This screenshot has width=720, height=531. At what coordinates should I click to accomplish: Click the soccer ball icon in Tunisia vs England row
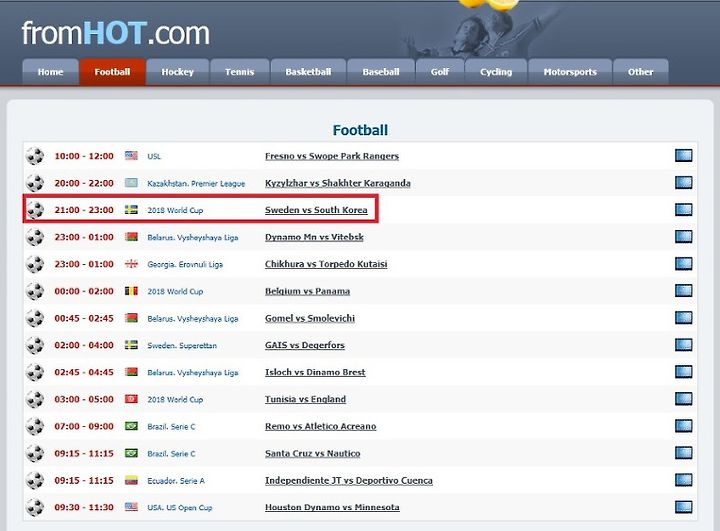click(x=35, y=399)
